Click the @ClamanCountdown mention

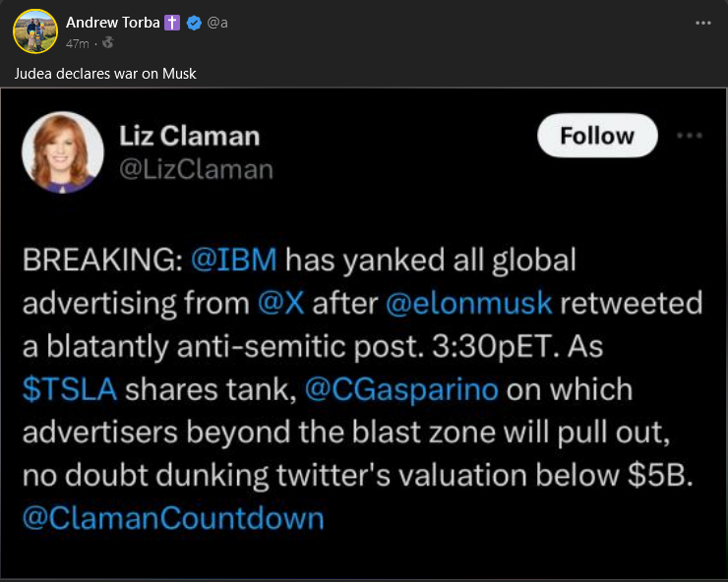click(x=173, y=518)
